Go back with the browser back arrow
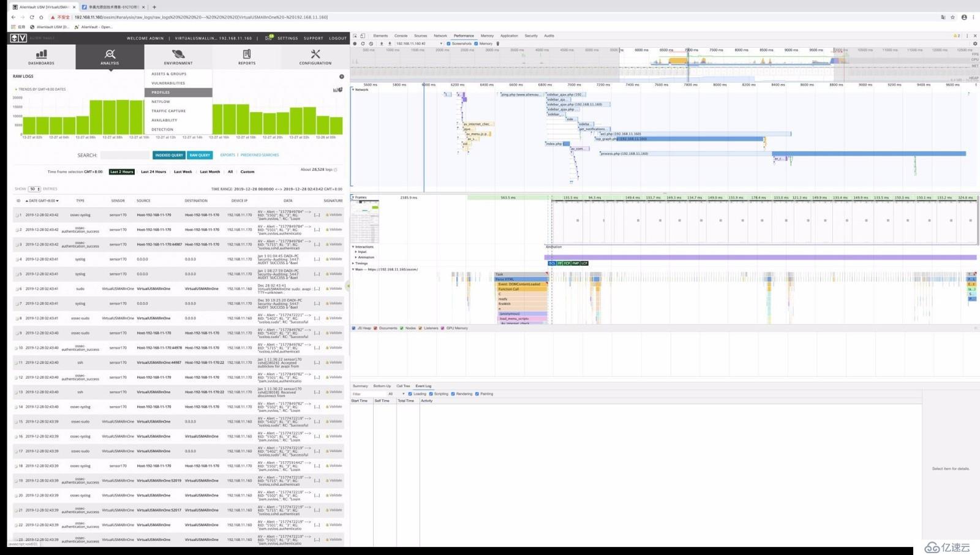Viewport: 980px width, 555px height. (x=13, y=17)
